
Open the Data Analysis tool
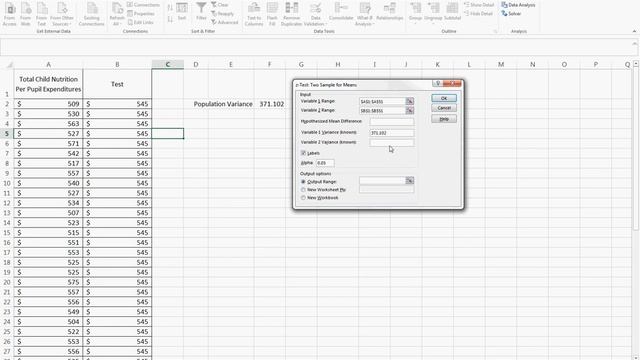tap(518, 5)
